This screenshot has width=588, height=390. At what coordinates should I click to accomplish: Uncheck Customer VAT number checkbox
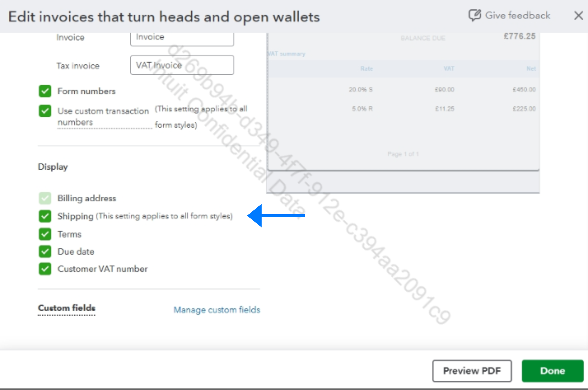pyautogui.click(x=45, y=269)
